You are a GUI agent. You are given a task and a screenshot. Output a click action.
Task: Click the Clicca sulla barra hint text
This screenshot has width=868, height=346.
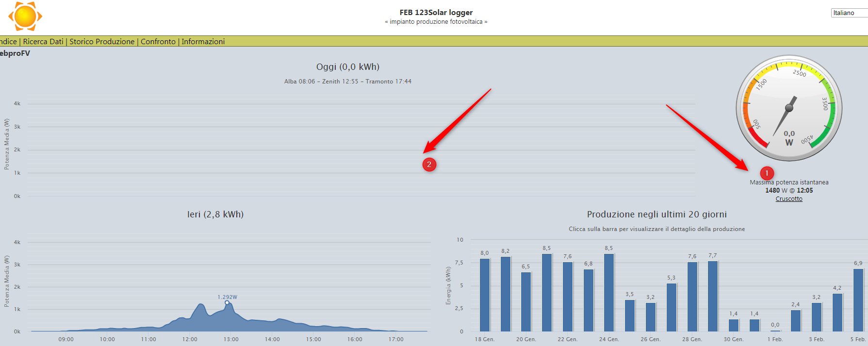click(657, 229)
